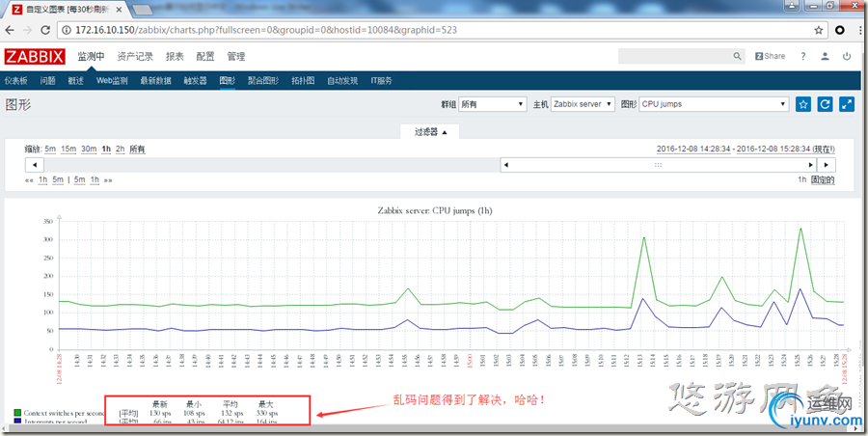Screen dimensions: 868x436
Task: Open the help question mark icon
Action: (x=802, y=56)
